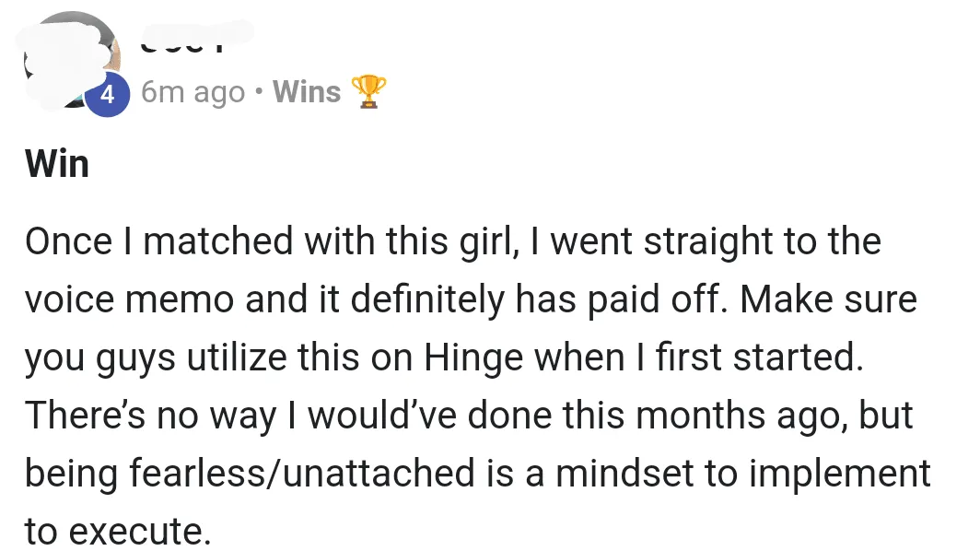The width and height of the screenshot is (980, 551).
Task: Click the partially hidden username above timestamp
Action: (x=195, y=38)
